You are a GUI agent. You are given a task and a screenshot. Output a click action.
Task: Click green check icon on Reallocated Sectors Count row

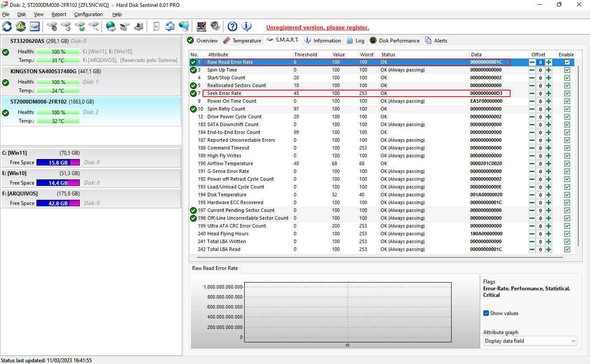193,85
